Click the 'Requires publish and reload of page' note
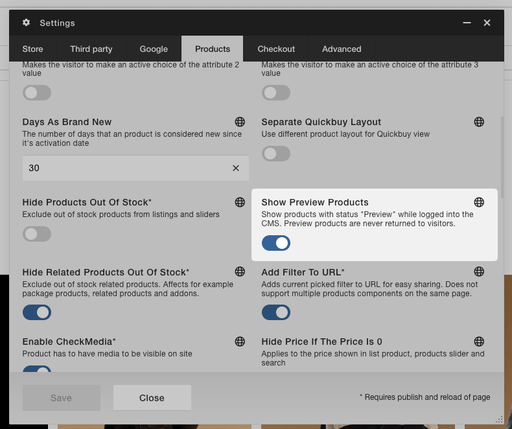This screenshot has width=512, height=429. [x=425, y=397]
